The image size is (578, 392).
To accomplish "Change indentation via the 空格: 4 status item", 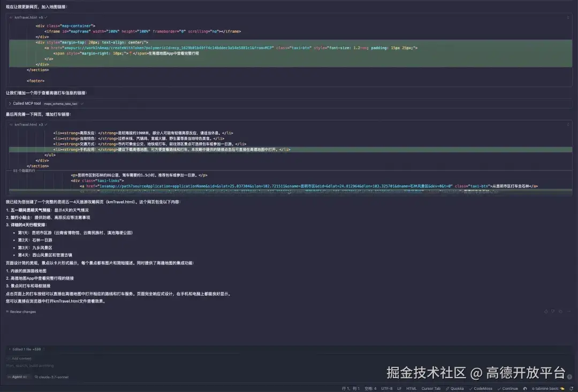I will [370, 388].
